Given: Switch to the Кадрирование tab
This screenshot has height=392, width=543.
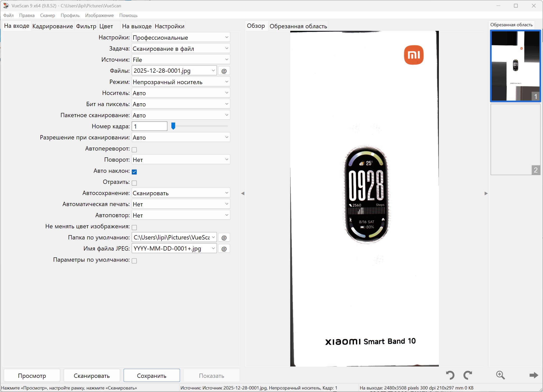Looking at the screenshot, I should pyautogui.click(x=53, y=26).
